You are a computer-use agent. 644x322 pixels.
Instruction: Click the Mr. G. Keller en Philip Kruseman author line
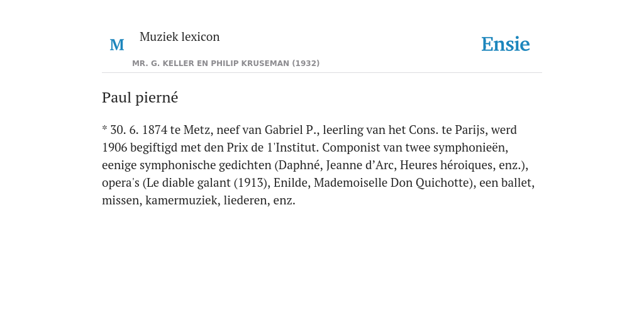(226, 64)
